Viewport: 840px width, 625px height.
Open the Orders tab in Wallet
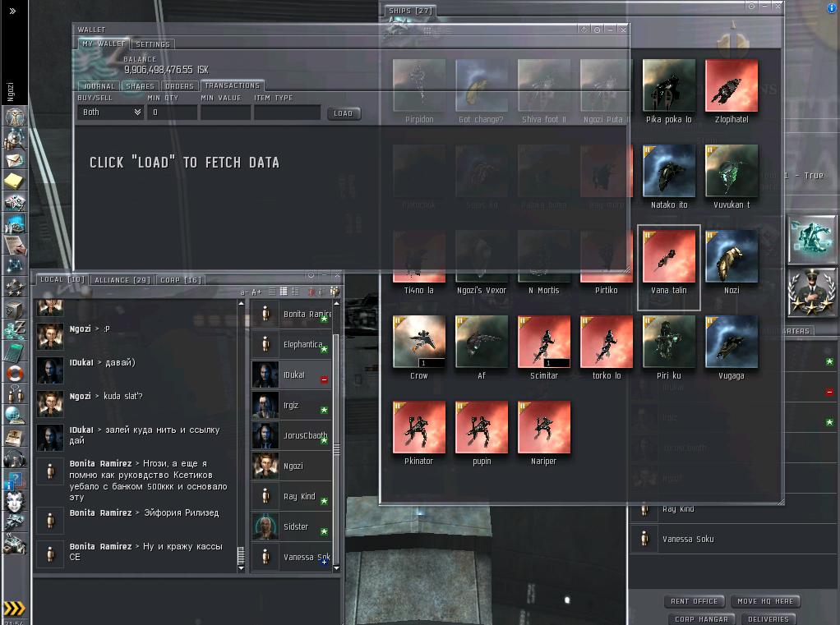click(x=179, y=86)
